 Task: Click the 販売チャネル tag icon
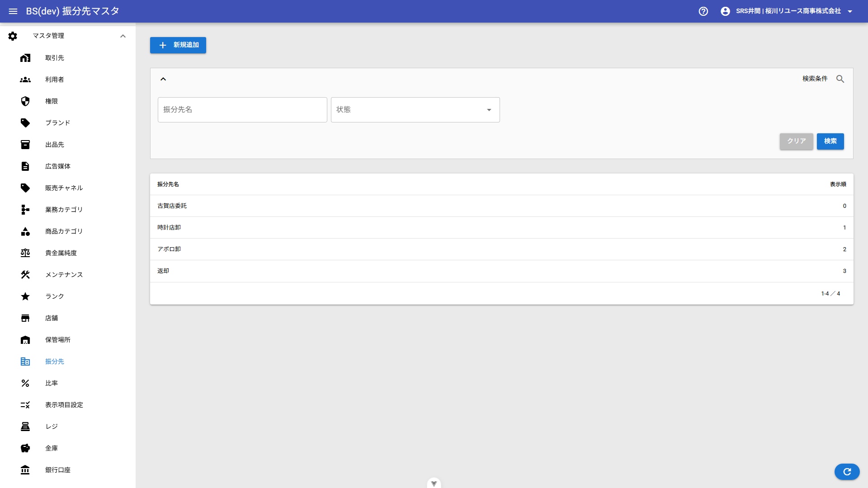pyautogui.click(x=25, y=188)
